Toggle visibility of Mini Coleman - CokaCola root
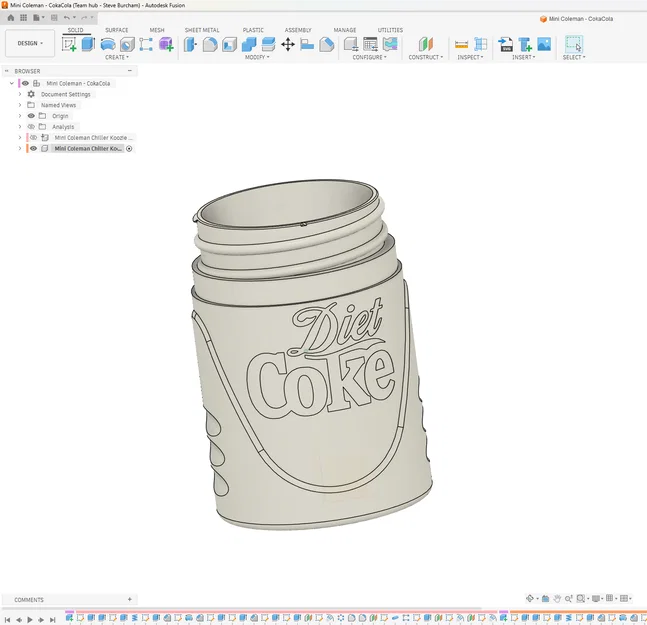647x625 pixels. click(25, 83)
